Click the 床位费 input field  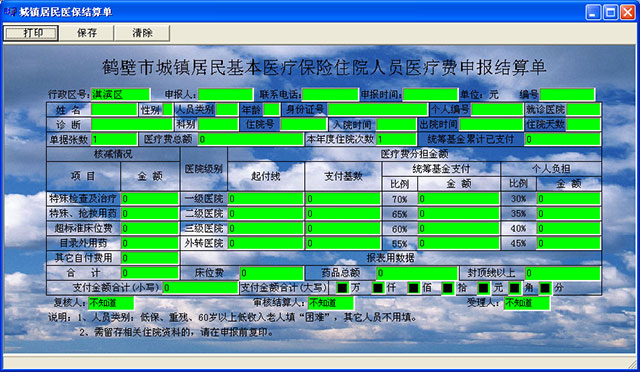coord(271,273)
